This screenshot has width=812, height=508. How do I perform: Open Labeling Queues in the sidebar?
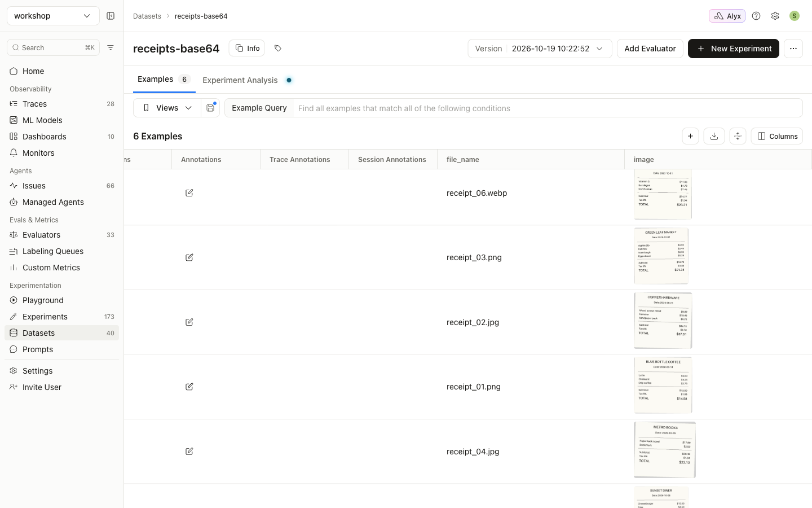point(62,251)
